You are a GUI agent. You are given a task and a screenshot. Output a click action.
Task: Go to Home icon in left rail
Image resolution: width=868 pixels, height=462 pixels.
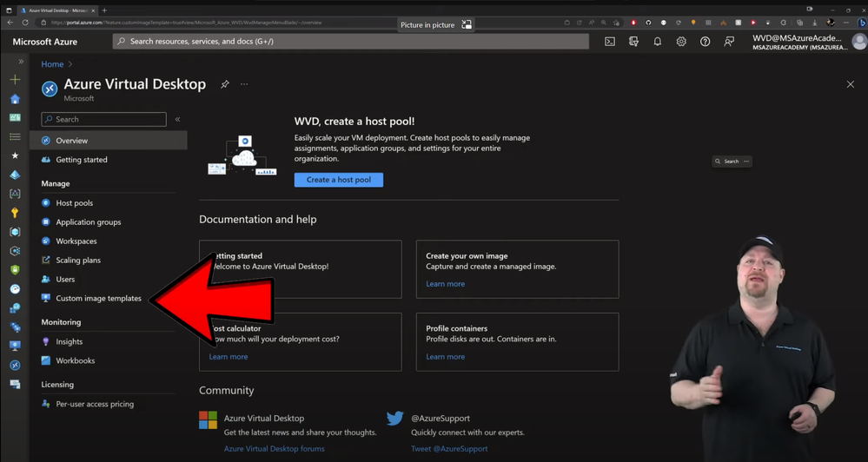15,99
